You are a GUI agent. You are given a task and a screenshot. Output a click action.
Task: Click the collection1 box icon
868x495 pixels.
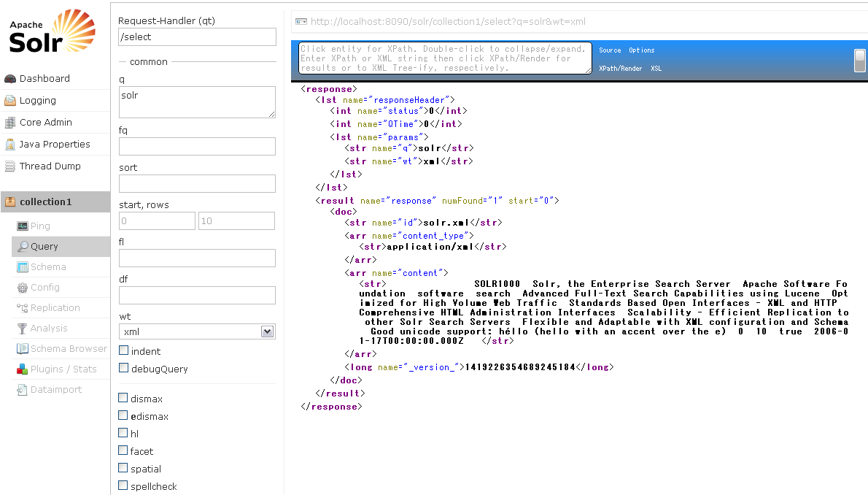tap(10, 202)
